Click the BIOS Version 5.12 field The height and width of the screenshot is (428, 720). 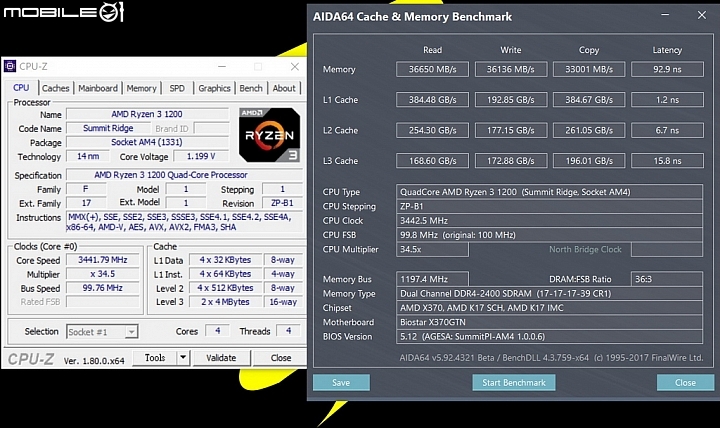(x=549, y=337)
